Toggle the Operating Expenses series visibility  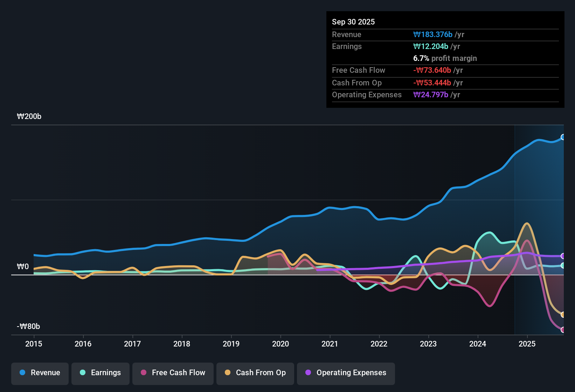346,373
